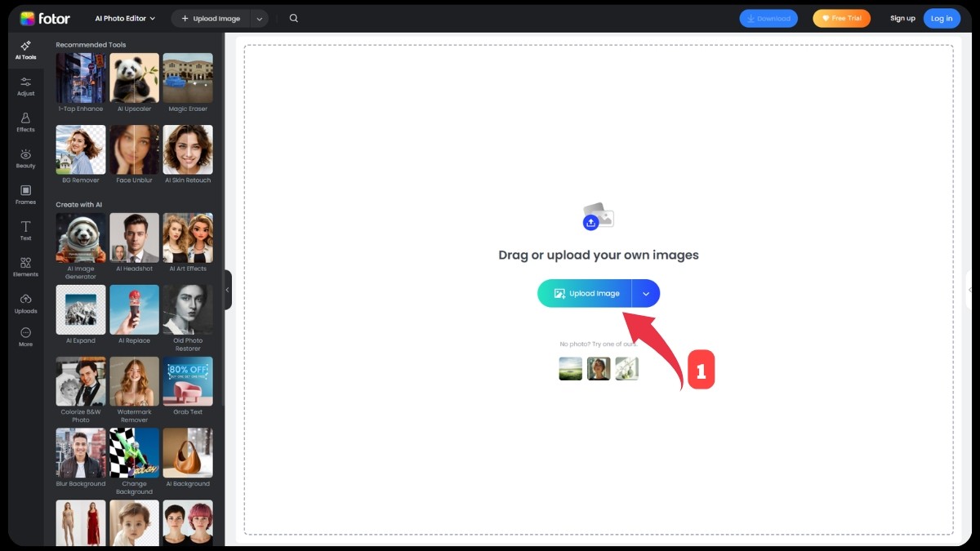Open the Elements panel
This screenshot has height=551, width=980.
pos(25,267)
